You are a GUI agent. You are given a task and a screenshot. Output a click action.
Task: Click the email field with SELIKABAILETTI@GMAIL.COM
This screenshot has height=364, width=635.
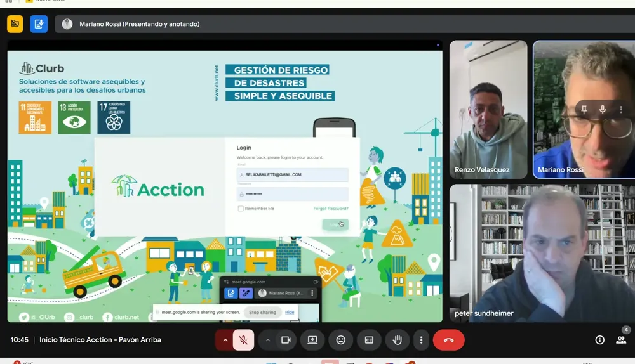pyautogui.click(x=293, y=174)
